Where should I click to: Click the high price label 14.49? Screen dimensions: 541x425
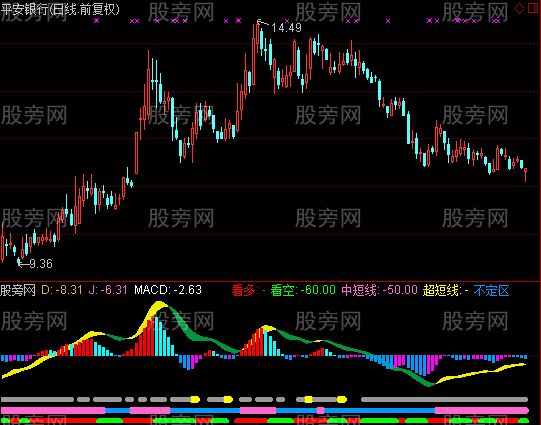point(286,28)
